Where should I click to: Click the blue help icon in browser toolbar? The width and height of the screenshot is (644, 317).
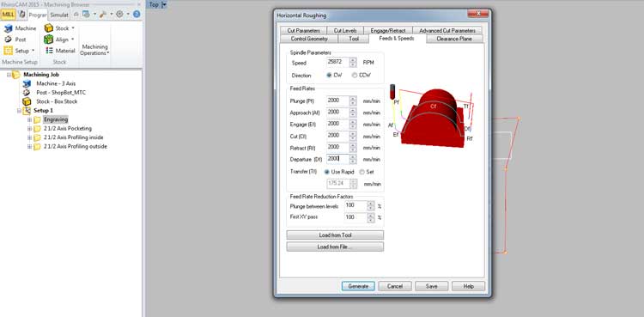[x=137, y=15]
